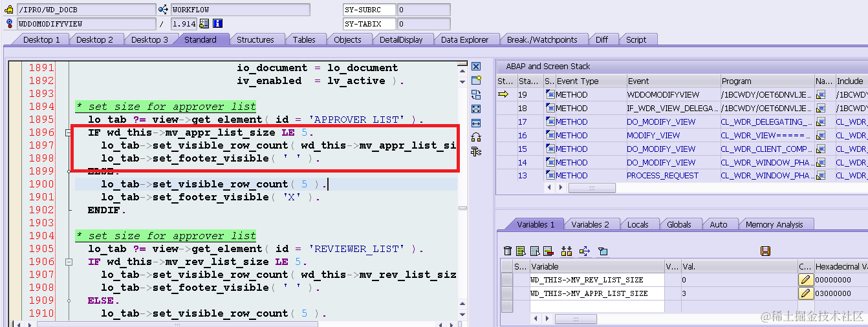Click pencil icon for MV_REV_LIST_SIZE
This screenshot has height=327, width=868.
pos(805,280)
